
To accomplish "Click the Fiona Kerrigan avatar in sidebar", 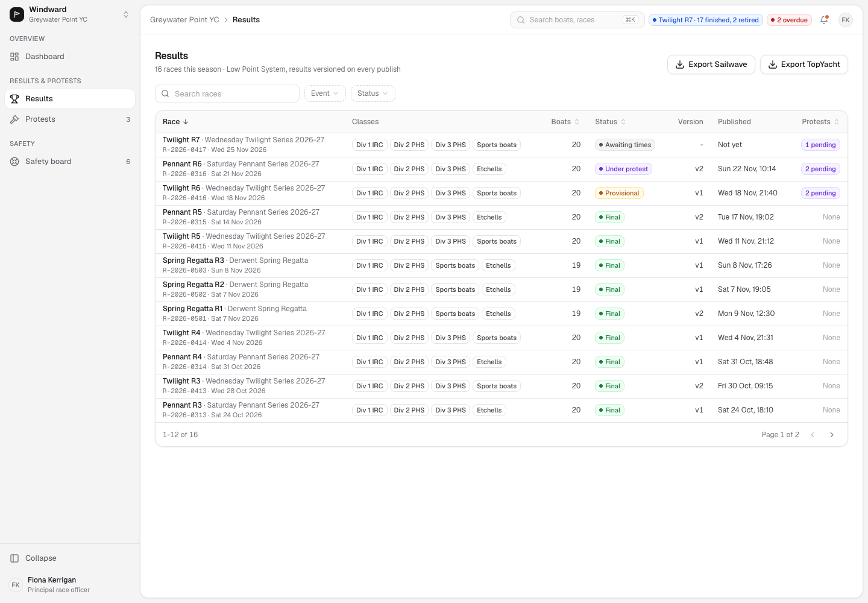I will coord(16,585).
